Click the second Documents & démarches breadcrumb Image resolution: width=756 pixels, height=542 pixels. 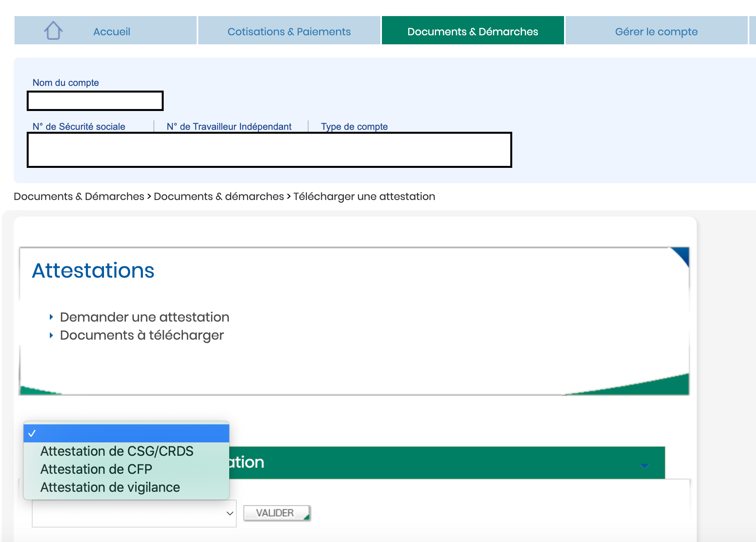pos(219,196)
